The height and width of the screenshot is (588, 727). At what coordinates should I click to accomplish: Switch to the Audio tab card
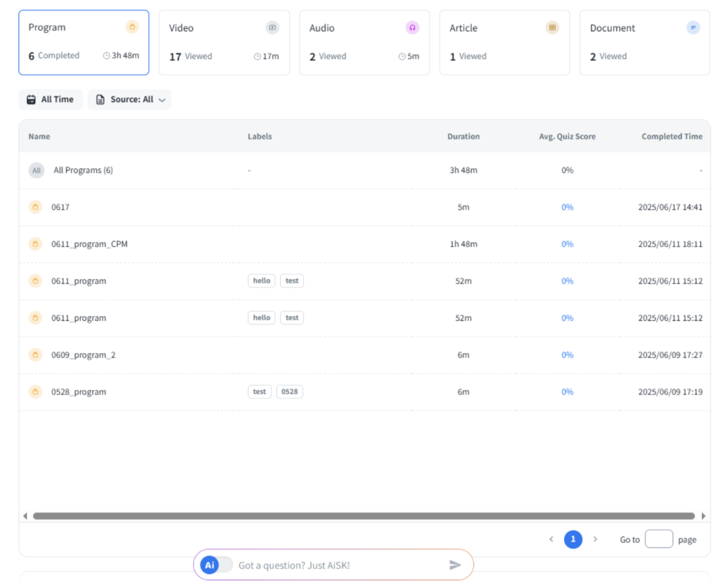[x=364, y=42]
